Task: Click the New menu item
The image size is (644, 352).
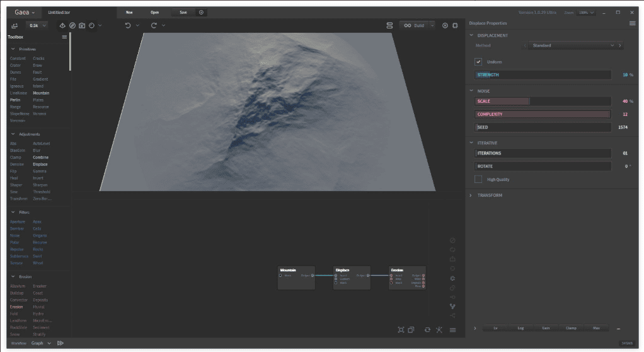Action: pos(129,13)
